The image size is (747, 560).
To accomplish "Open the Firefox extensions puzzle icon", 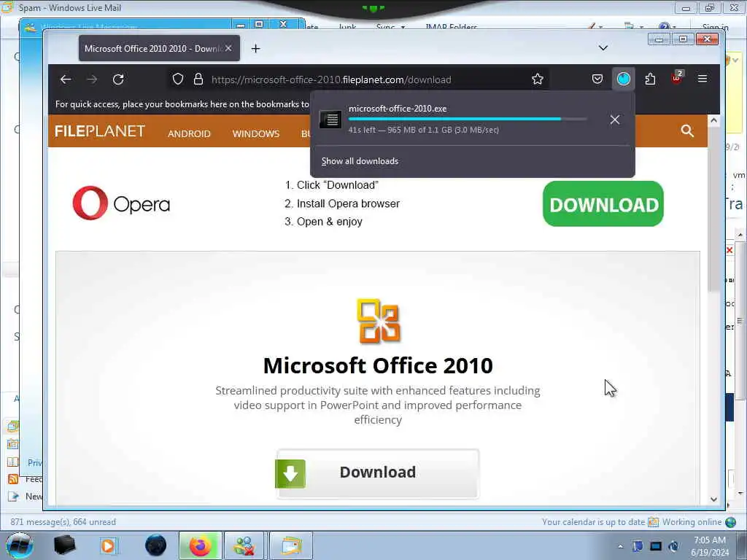I will coord(650,79).
